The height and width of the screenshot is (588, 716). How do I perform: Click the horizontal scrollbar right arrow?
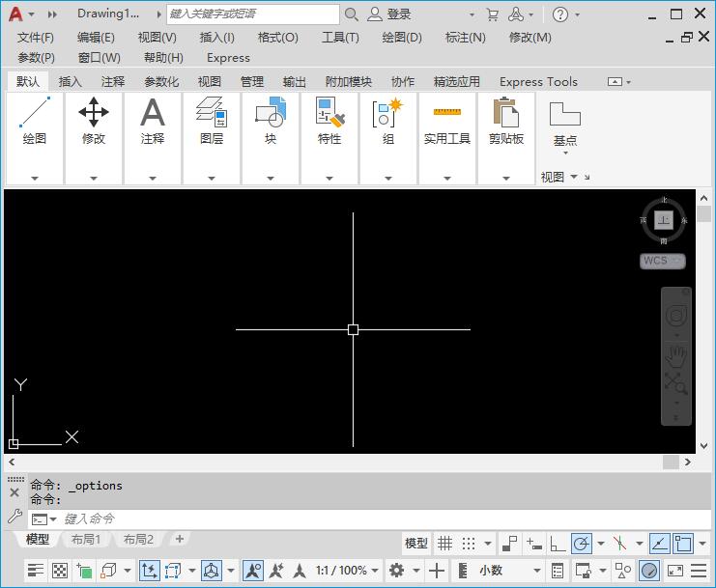coord(688,462)
